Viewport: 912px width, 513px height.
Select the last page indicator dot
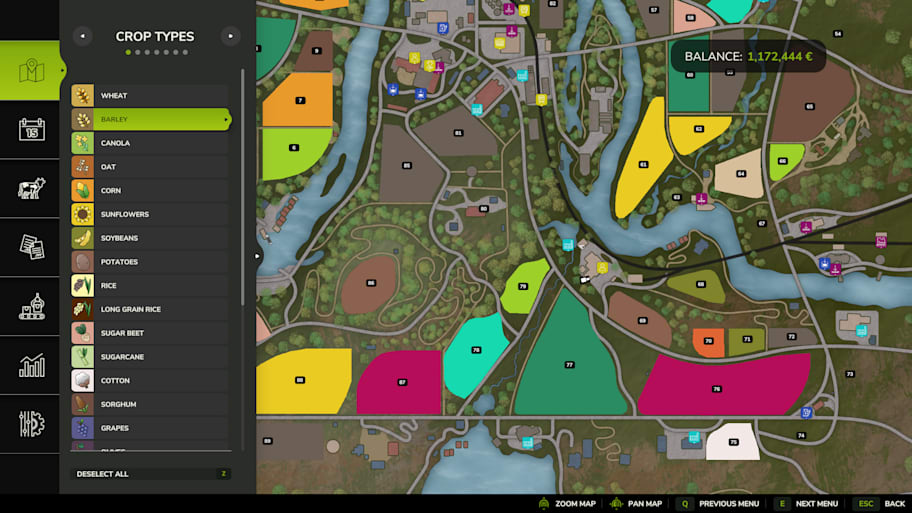click(185, 52)
